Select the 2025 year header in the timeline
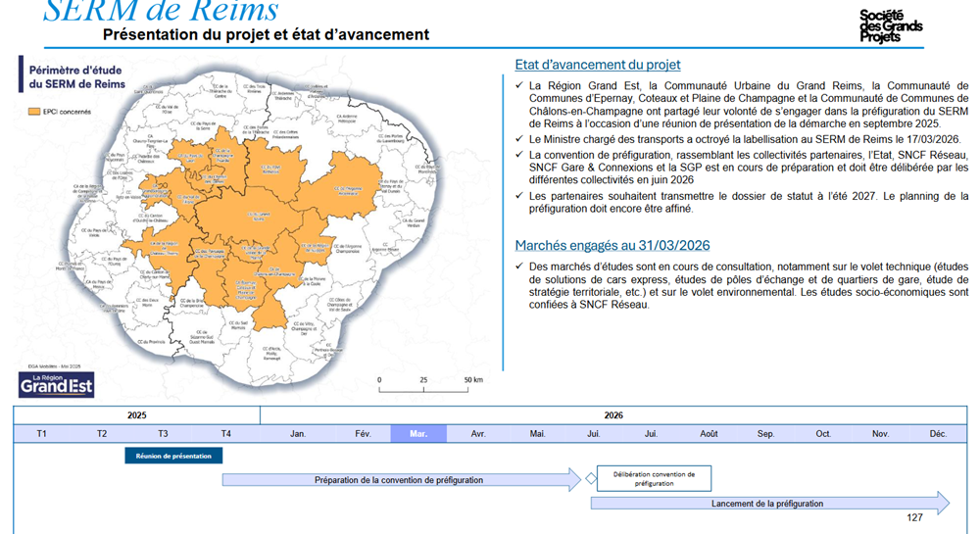 click(137, 415)
